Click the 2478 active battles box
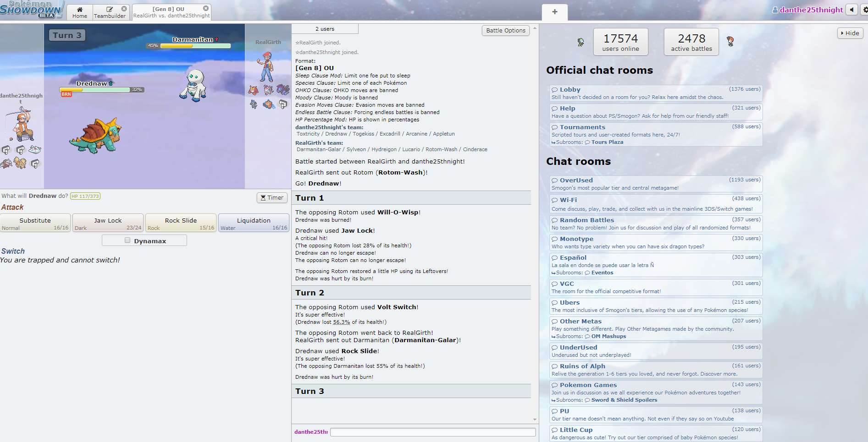This screenshot has height=442, width=868. pyautogui.click(x=691, y=42)
